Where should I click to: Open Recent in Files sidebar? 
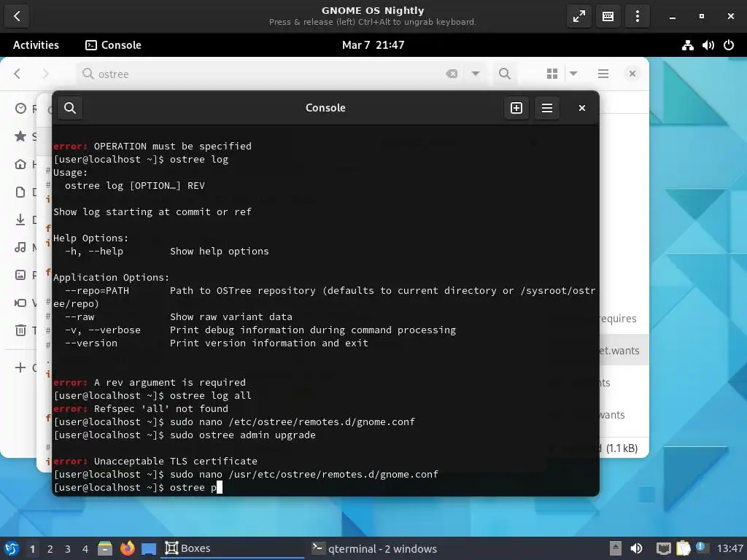click(x=22, y=109)
